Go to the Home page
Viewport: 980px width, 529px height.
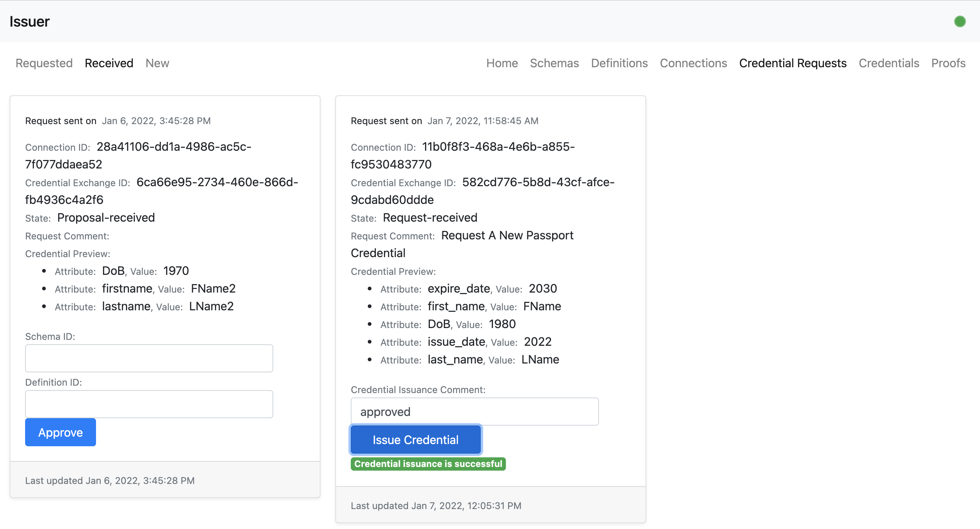tap(501, 63)
